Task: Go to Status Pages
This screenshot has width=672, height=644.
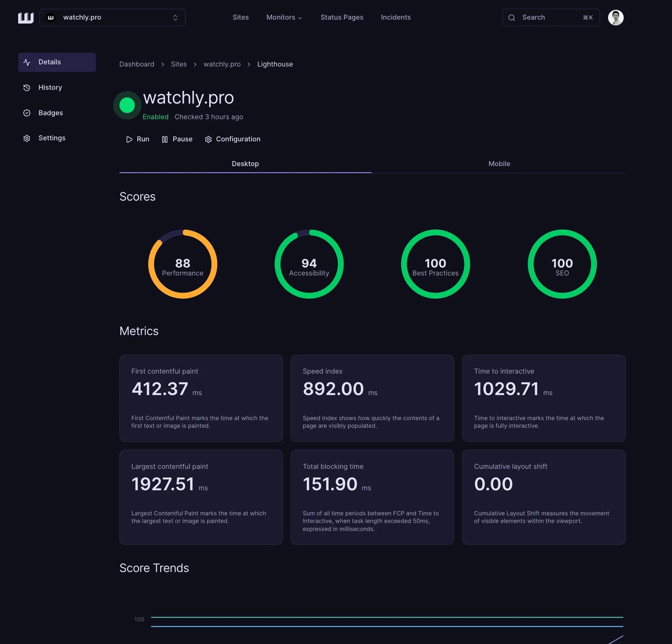Action: 342,17
